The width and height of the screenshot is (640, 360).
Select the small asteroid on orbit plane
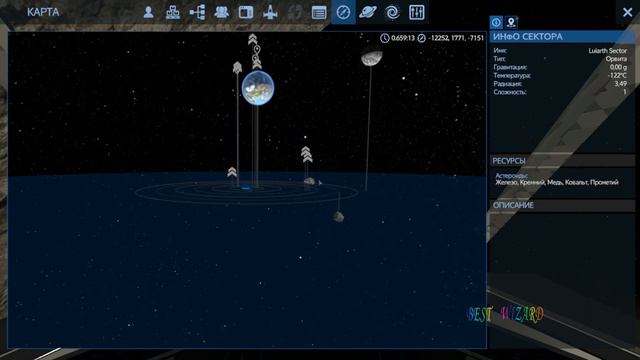tap(309, 181)
